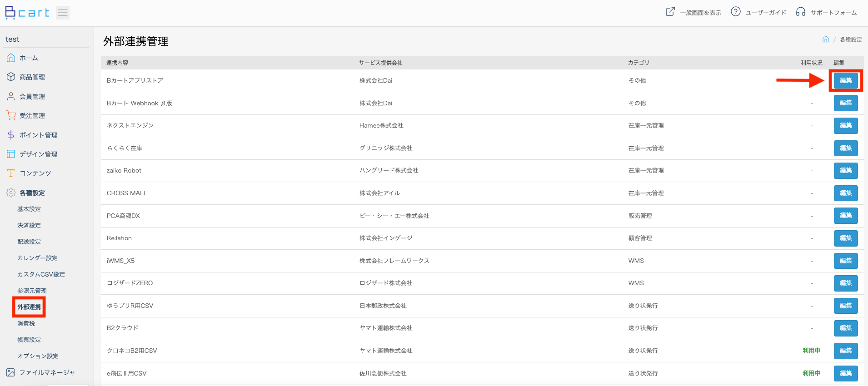Open the 決済設定 submenu item
Viewport: 868px width, 386px height.
pos(29,225)
